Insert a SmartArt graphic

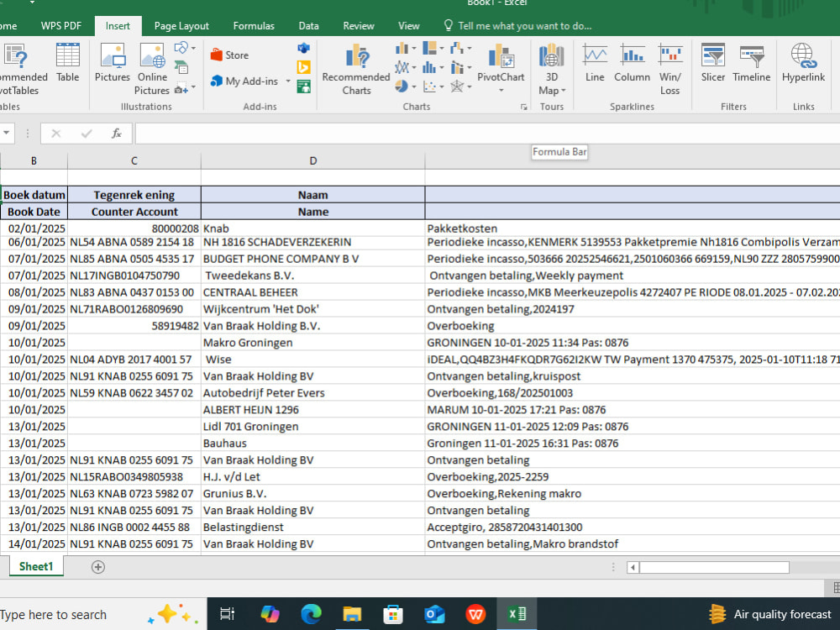181,67
